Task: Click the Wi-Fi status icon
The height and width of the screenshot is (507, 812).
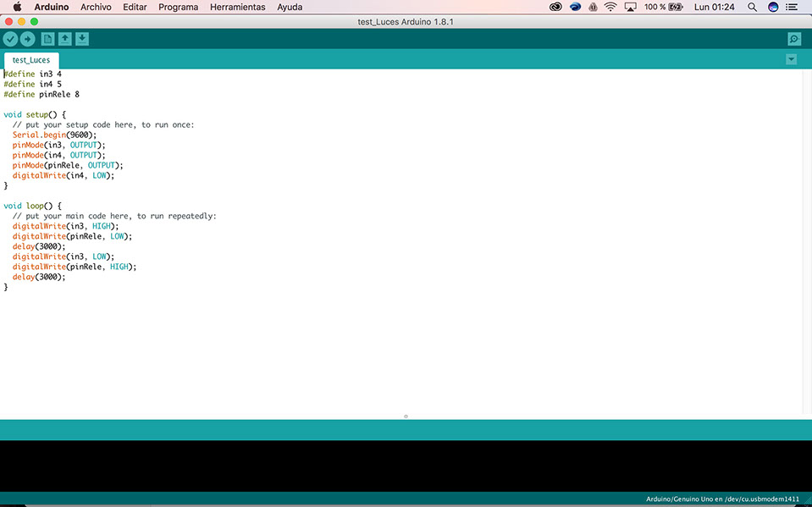Action: click(x=610, y=7)
